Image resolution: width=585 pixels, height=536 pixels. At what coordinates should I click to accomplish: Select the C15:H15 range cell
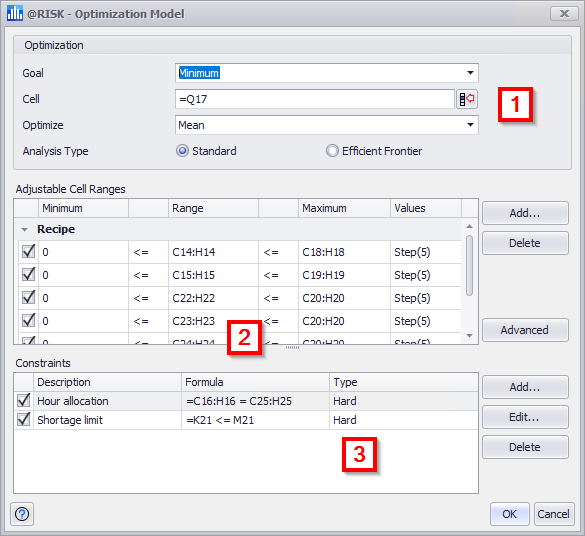tap(213, 275)
